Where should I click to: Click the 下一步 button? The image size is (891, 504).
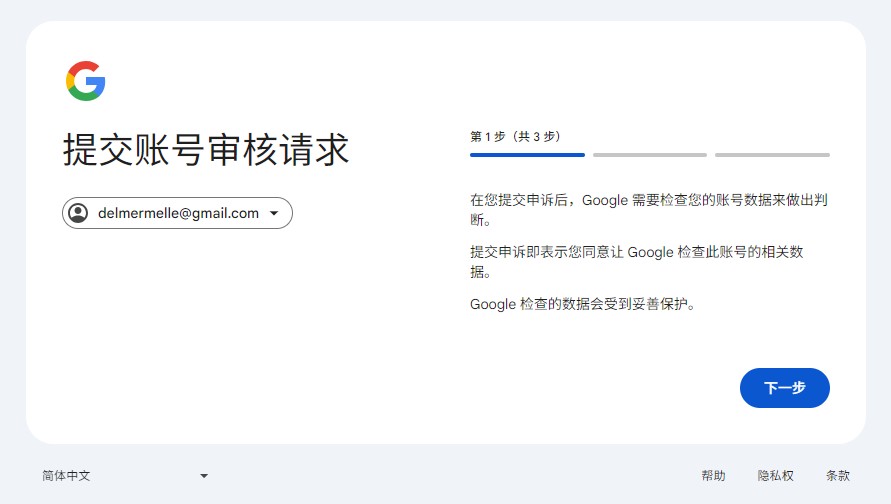click(784, 388)
